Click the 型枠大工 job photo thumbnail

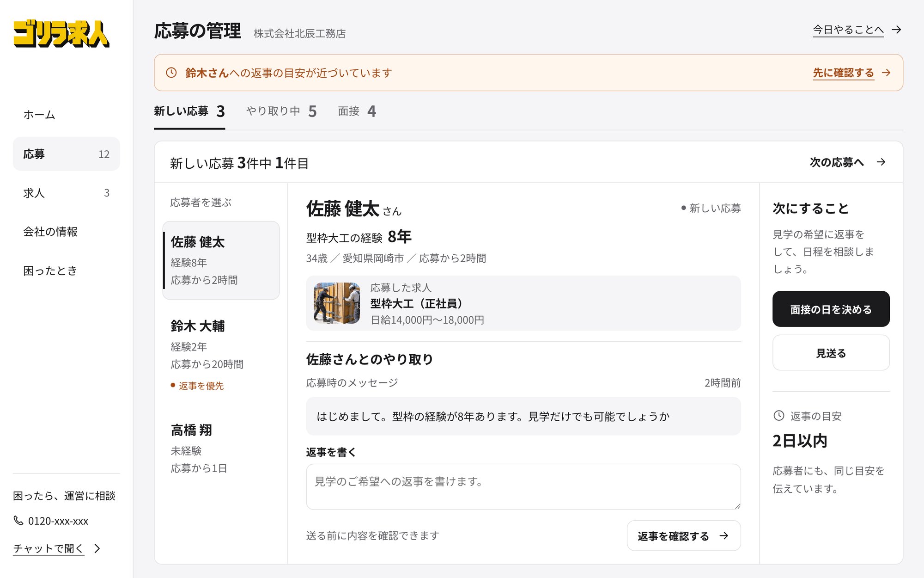(337, 303)
